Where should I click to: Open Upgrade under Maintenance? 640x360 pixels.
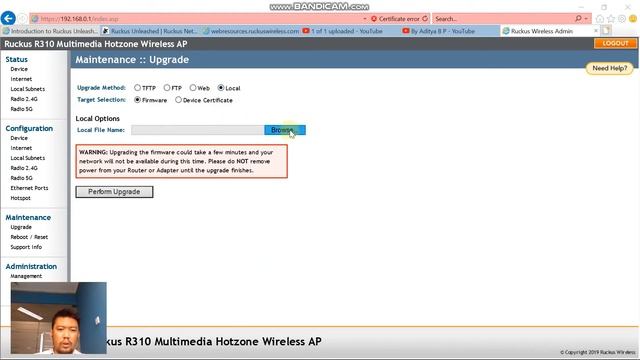(21, 227)
